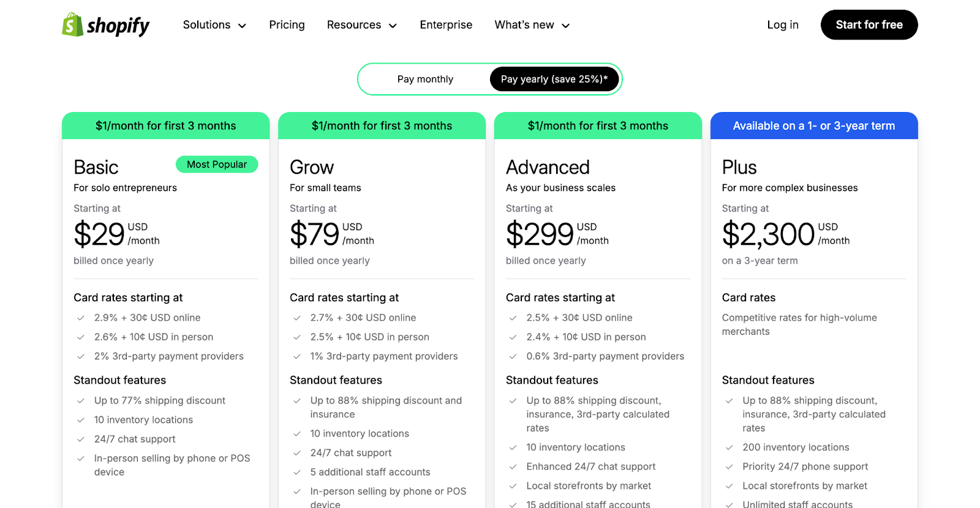Click '15 additional staff accounts' text
Screen dimensions: 980x508
tap(588, 504)
